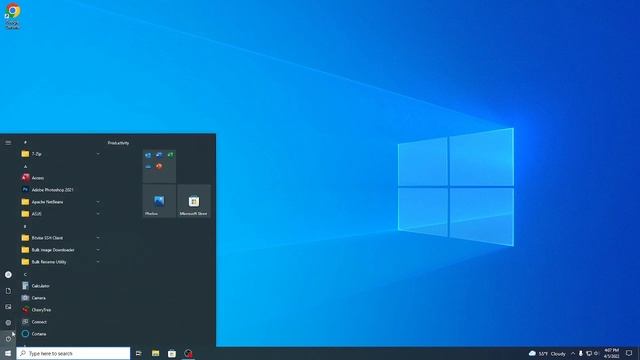
Task: Open Task View on the taskbar
Action: [139, 353]
